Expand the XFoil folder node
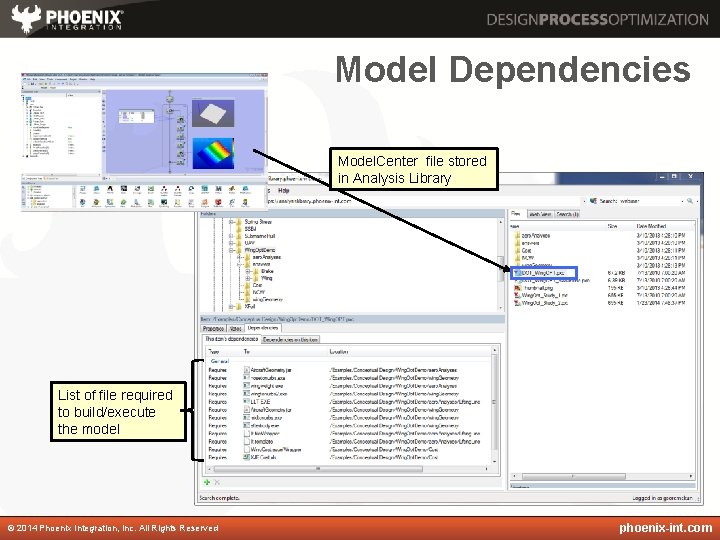The height and width of the screenshot is (540, 720). tap(232, 307)
